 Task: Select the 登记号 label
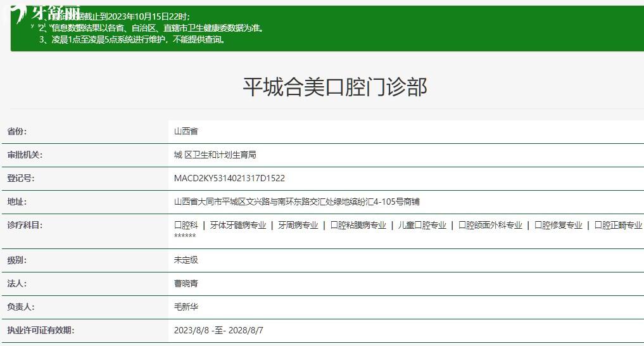[21, 178]
